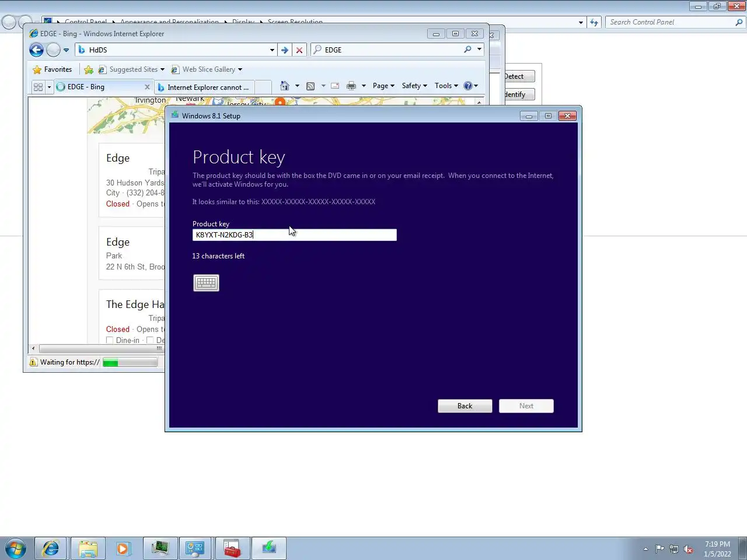
Task: Click the page loading progress bar
Action: [x=130, y=362]
